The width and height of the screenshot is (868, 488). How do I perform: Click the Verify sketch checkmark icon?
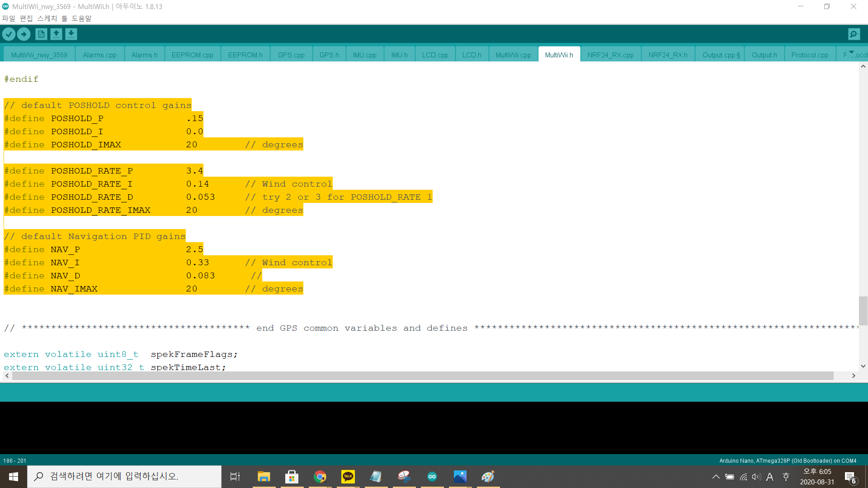(9, 34)
